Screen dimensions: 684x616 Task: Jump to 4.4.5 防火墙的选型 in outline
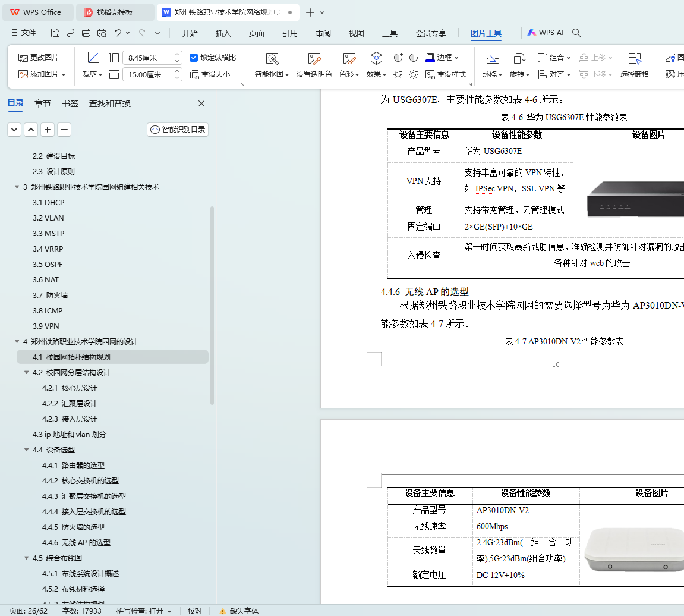[x=73, y=527]
